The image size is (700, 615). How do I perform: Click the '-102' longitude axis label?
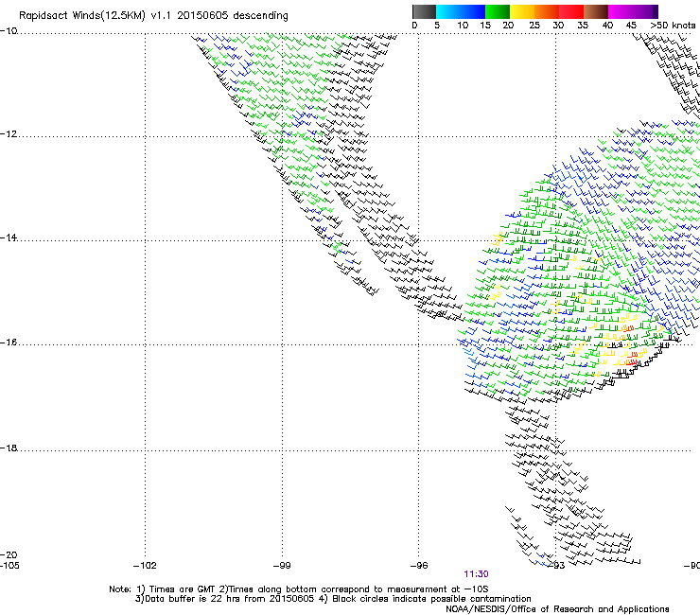point(145,566)
